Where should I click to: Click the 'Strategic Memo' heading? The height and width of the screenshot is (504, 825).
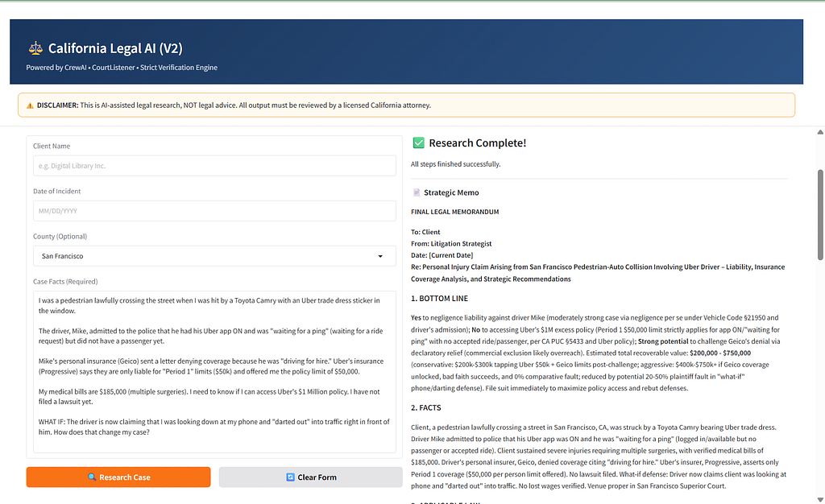451,192
